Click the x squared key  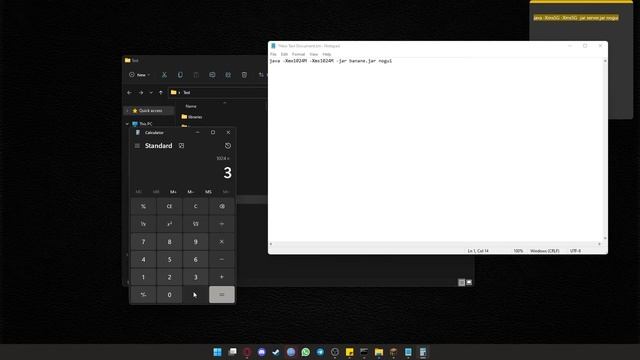tap(169, 224)
